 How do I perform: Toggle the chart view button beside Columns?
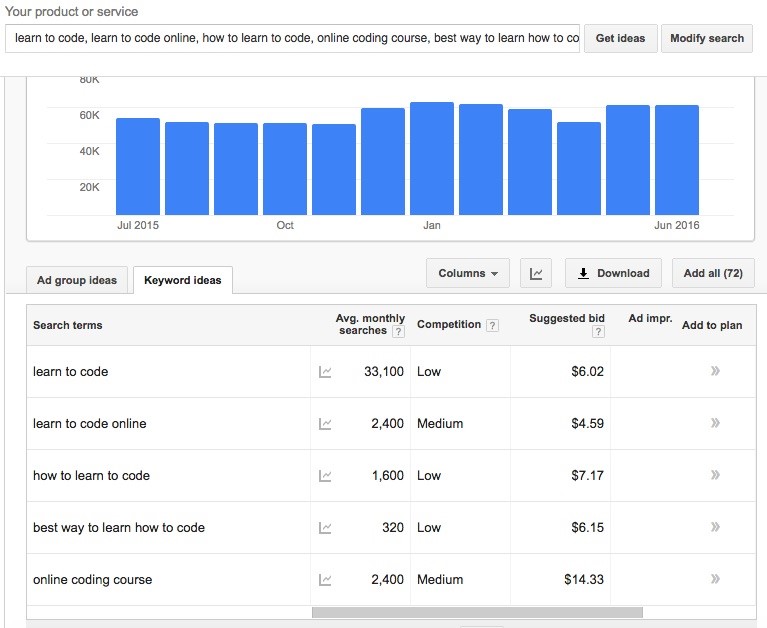pyautogui.click(x=536, y=273)
